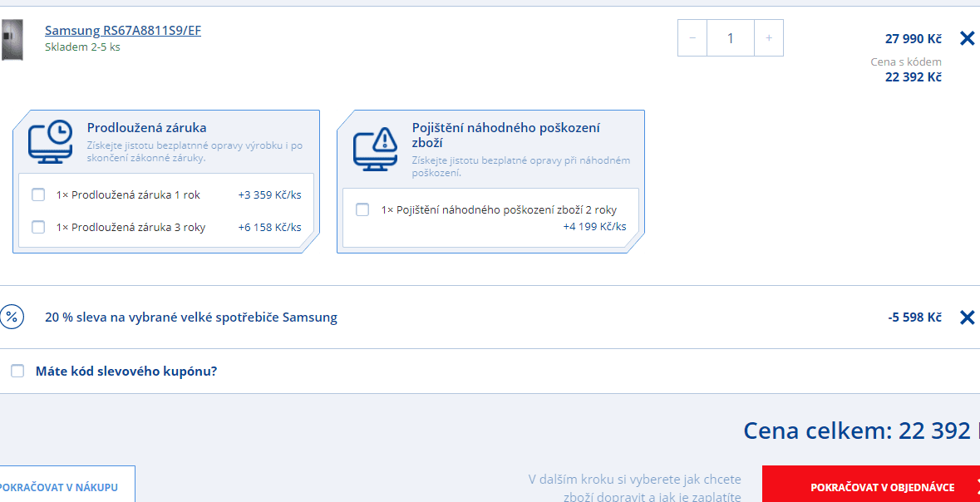Check Prodloužená záruka 3 roky option
The image size is (980, 502).
(x=38, y=227)
